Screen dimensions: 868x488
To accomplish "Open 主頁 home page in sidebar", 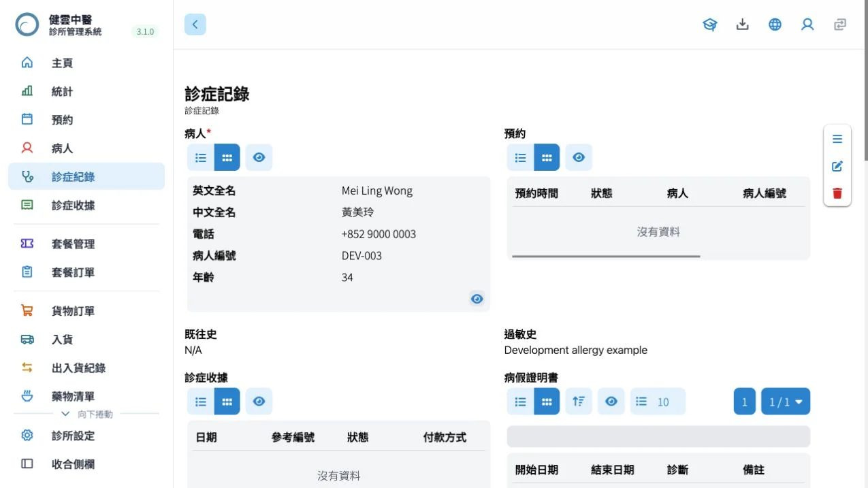I will point(86,63).
